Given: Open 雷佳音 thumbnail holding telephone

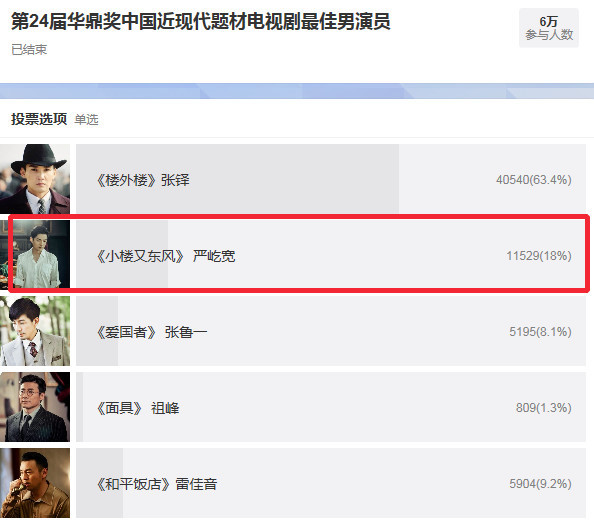Looking at the screenshot, I should click(35, 483).
